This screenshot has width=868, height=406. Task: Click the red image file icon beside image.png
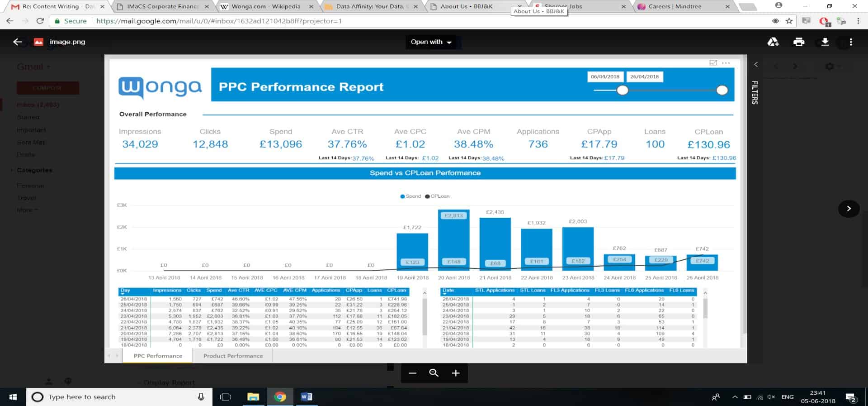39,42
